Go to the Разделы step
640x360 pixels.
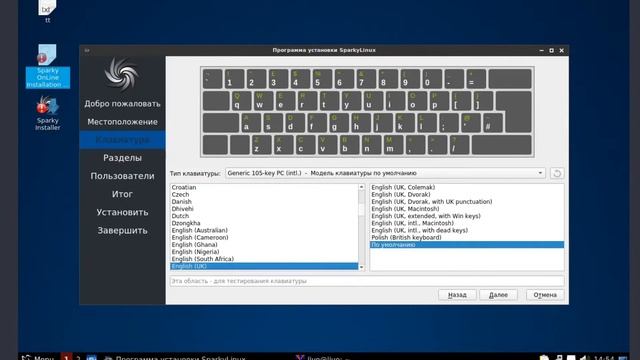(x=122, y=158)
